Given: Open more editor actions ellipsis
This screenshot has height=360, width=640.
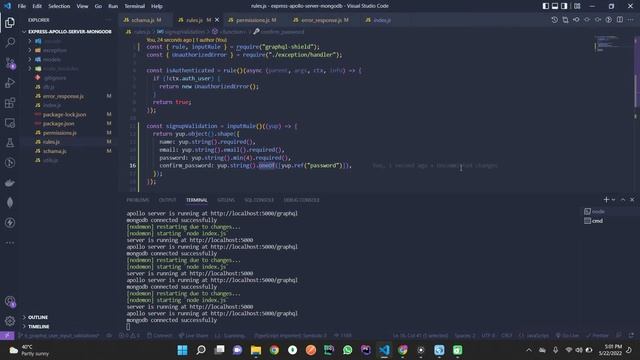Looking at the screenshot, I should pyautogui.click(x=631, y=20).
